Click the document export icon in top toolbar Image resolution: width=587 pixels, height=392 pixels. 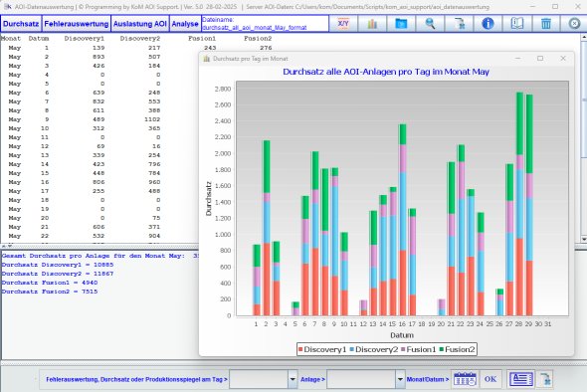(459, 24)
